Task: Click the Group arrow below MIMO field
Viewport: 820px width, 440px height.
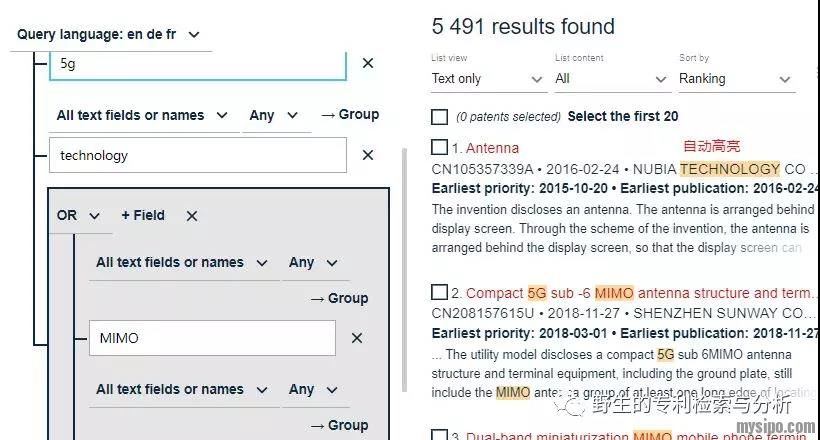Action: [x=338, y=425]
